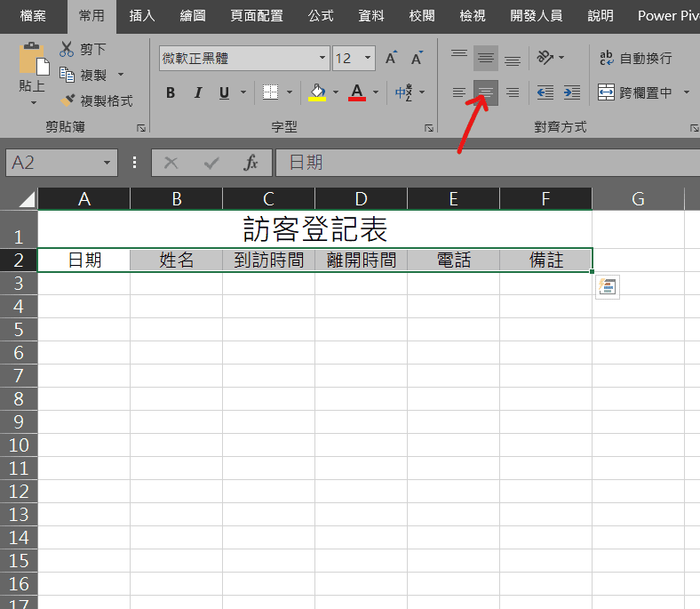Click Select All corner triangle
Image resolution: width=700 pixels, height=609 pixels.
pyautogui.click(x=27, y=199)
